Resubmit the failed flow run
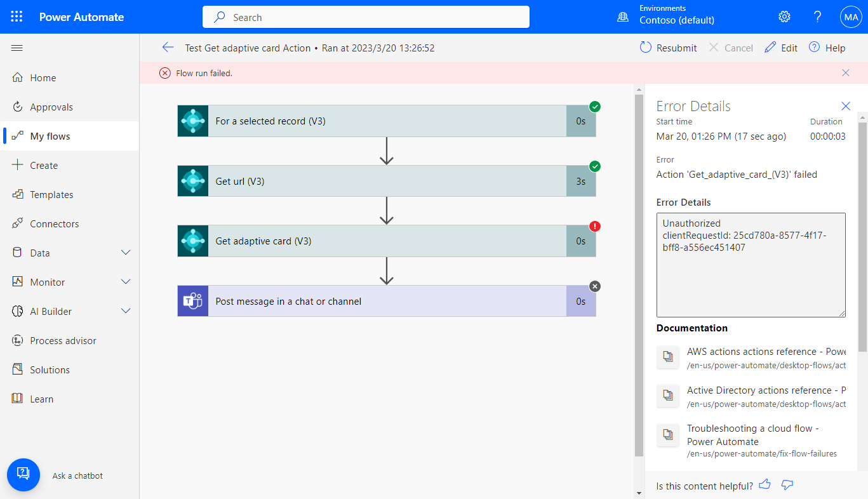Screen dimensions: 868x499 pos(668,48)
